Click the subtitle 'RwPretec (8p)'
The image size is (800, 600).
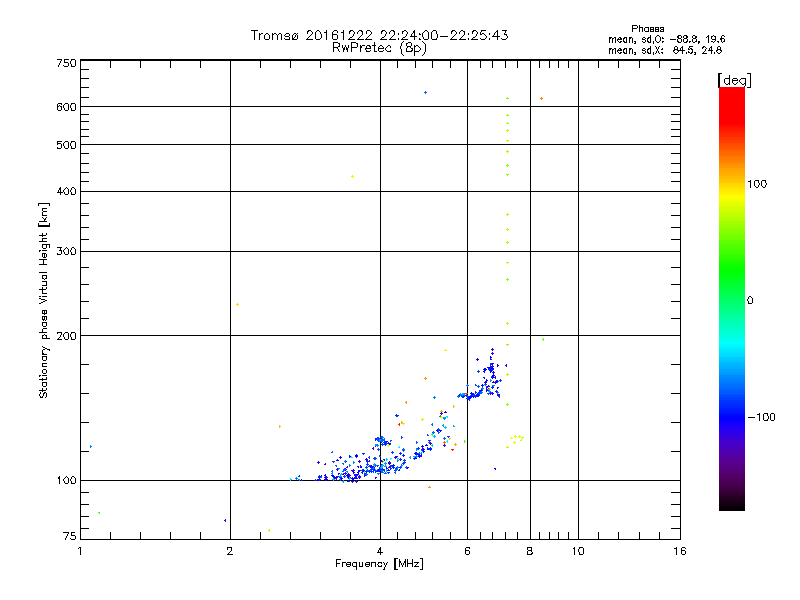point(379,48)
